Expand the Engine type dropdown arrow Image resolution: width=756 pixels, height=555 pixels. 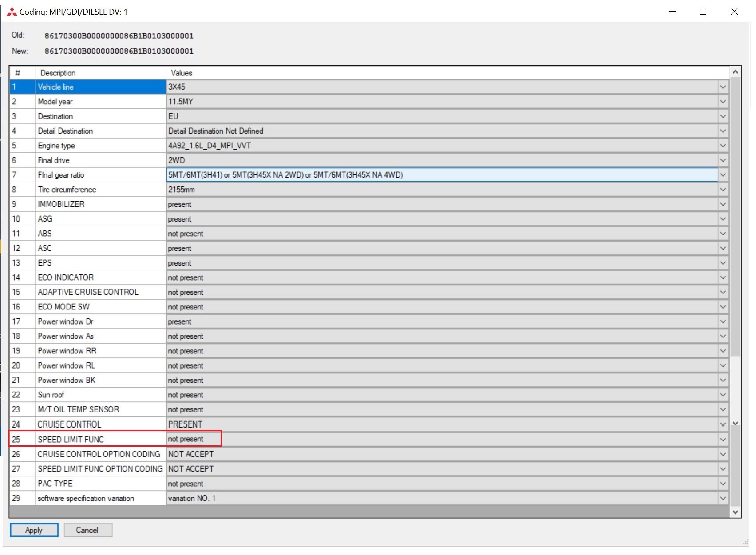click(723, 146)
